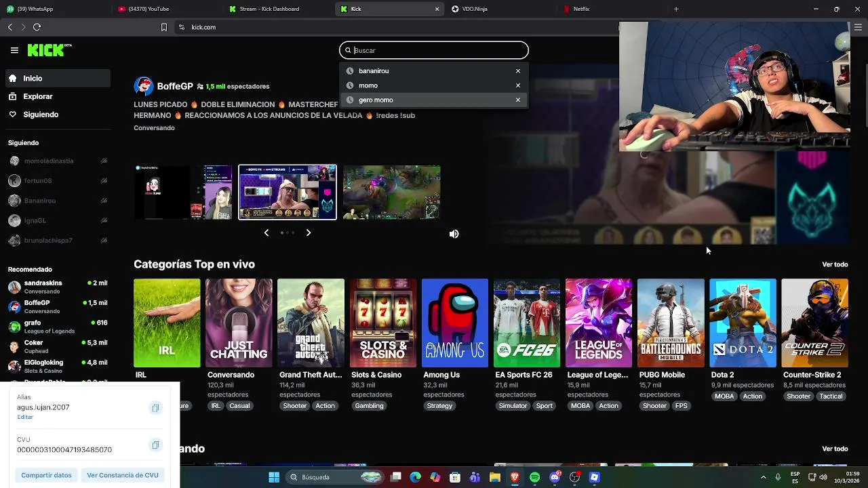Screen dimensions: 868x488
Task: Toggle featured stream volume speaker icon
Action: coord(454,234)
